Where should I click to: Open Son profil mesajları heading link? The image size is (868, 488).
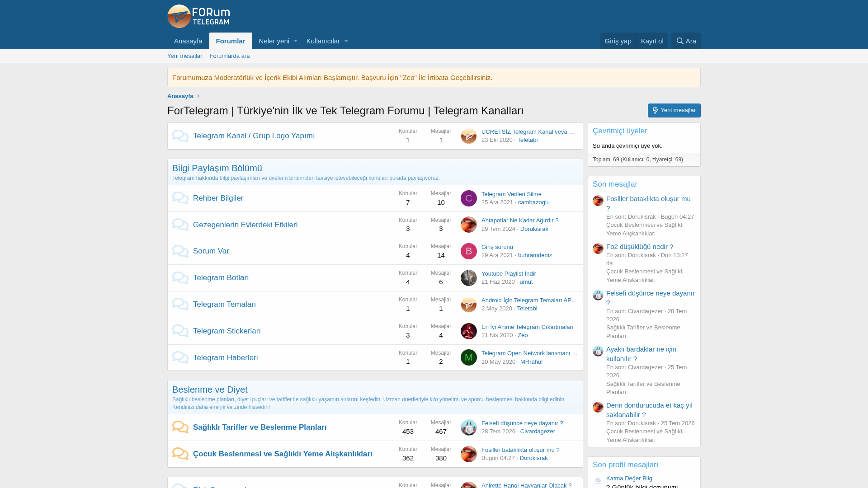626,465
